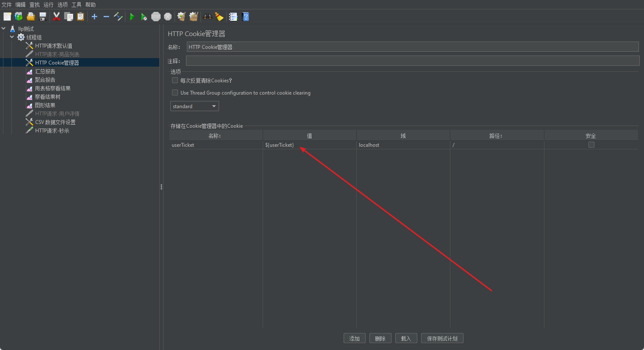Open the standard cookie policy dropdown

194,106
